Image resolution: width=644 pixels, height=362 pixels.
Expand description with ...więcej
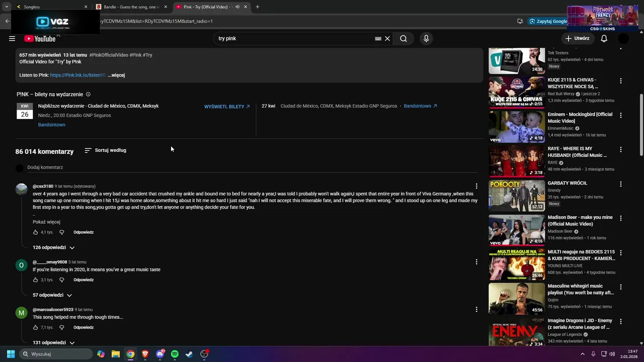(116, 75)
